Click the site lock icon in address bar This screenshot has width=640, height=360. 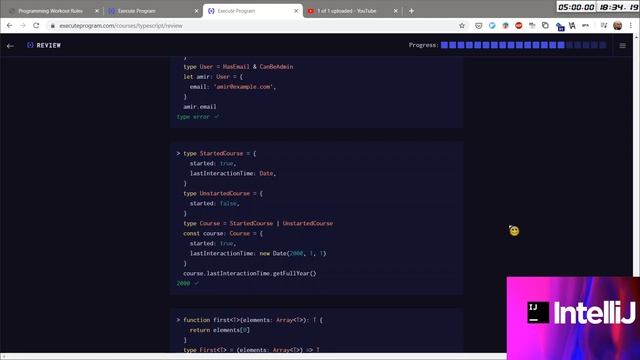53,26
